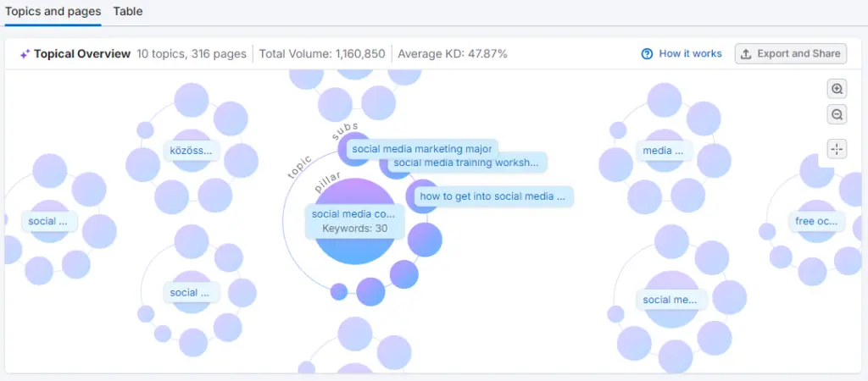Open the How it works link
Image resolution: width=868 pixels, height=381 pixels.
coord(690,53)
